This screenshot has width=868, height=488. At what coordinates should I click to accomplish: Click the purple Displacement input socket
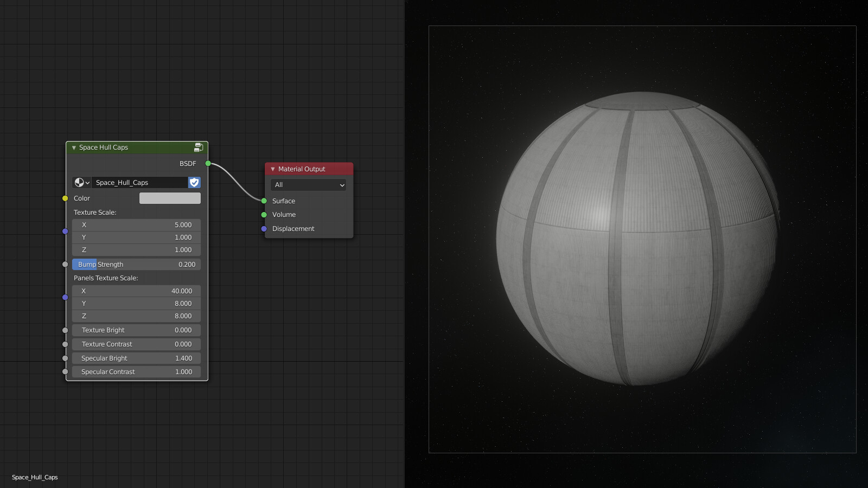(264, 228)
